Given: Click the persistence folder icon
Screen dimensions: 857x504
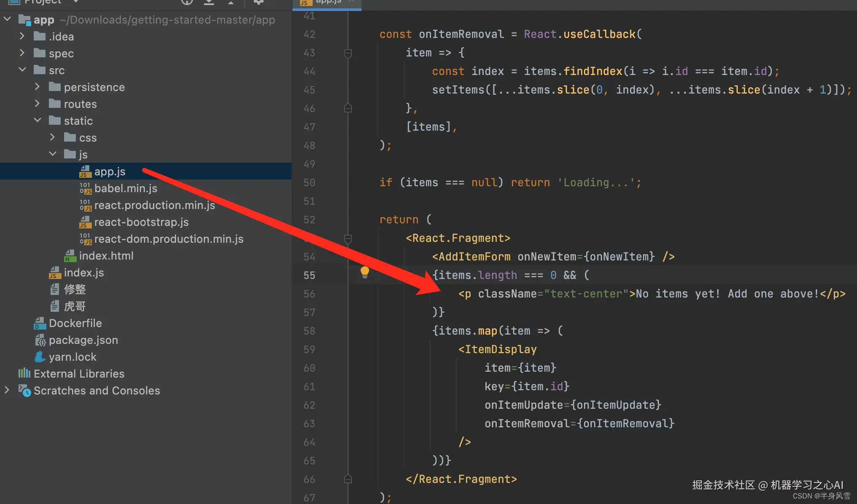Looking at the screenshot, I should tap(55, 87).
